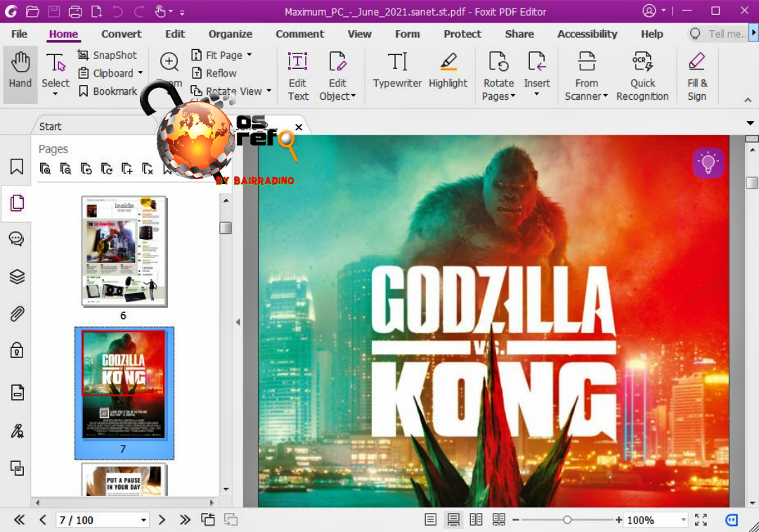Collapse the ribbon with chevron
Screen dimensions: 759x532
(748, 100)
